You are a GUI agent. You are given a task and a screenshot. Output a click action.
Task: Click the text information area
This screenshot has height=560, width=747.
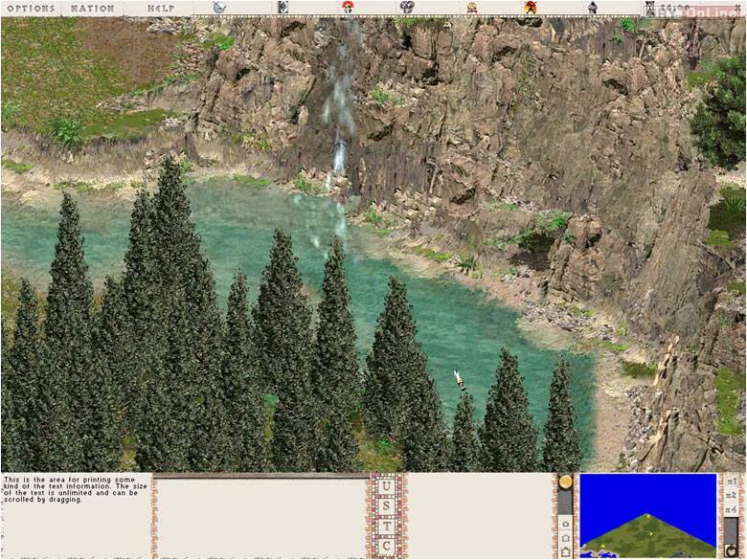pos(77,515)
